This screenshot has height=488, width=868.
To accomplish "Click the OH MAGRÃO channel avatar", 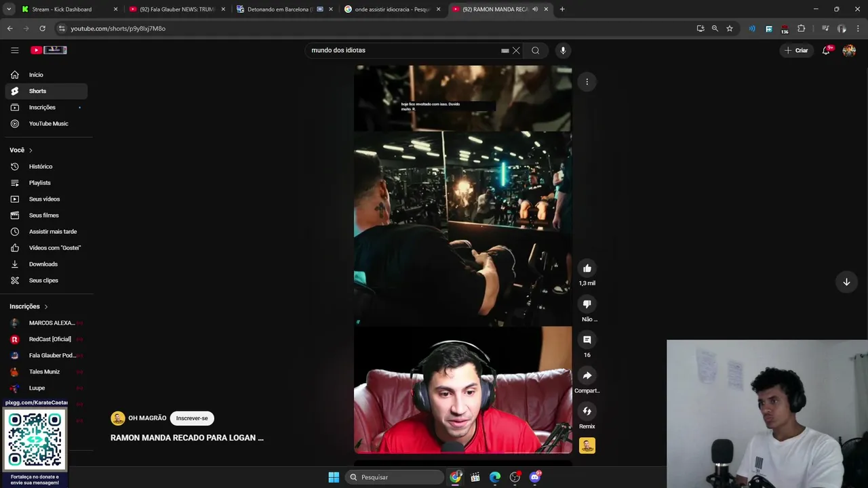I will tap(118, 418).
